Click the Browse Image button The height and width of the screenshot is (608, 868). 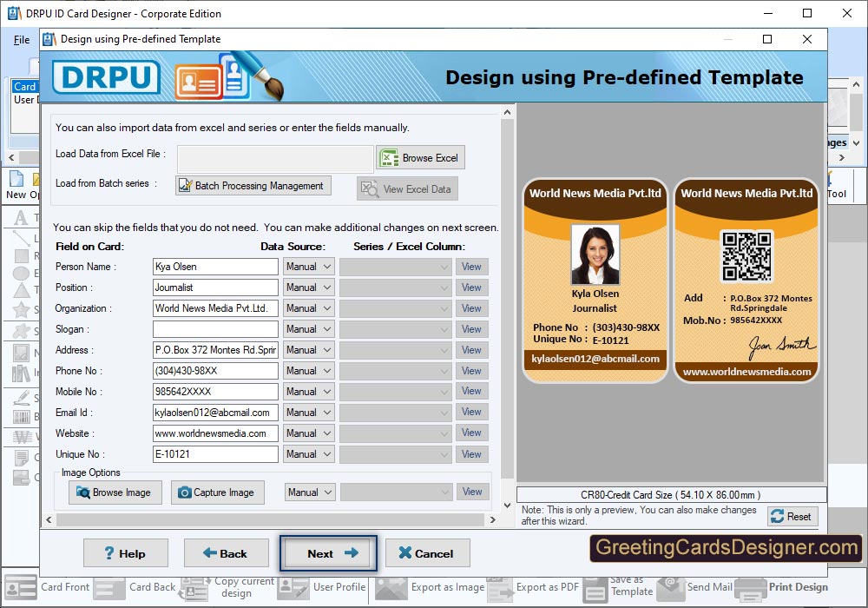tap(115, 492)
